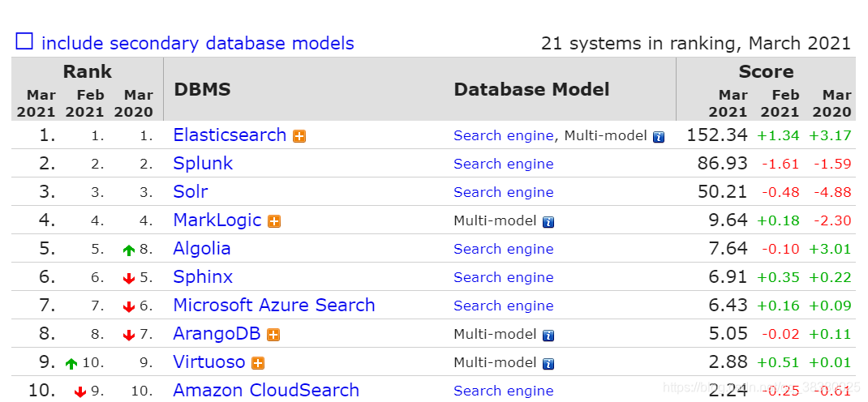
Task: Open info icon in Virtuoso's Multi-model cell
Action: 548,363
